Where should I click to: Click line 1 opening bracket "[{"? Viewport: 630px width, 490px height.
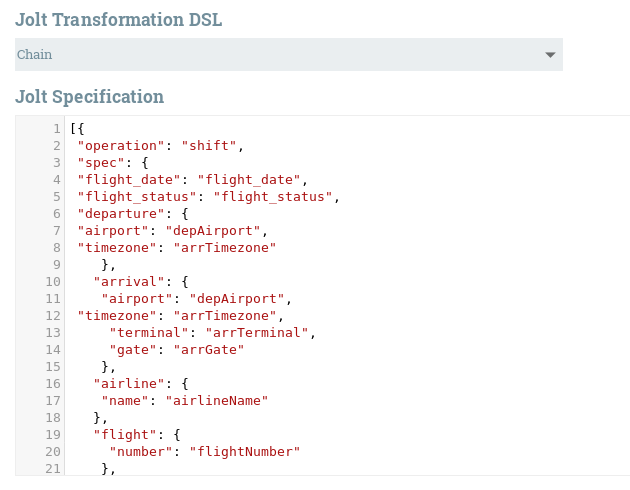click(77, 129)
